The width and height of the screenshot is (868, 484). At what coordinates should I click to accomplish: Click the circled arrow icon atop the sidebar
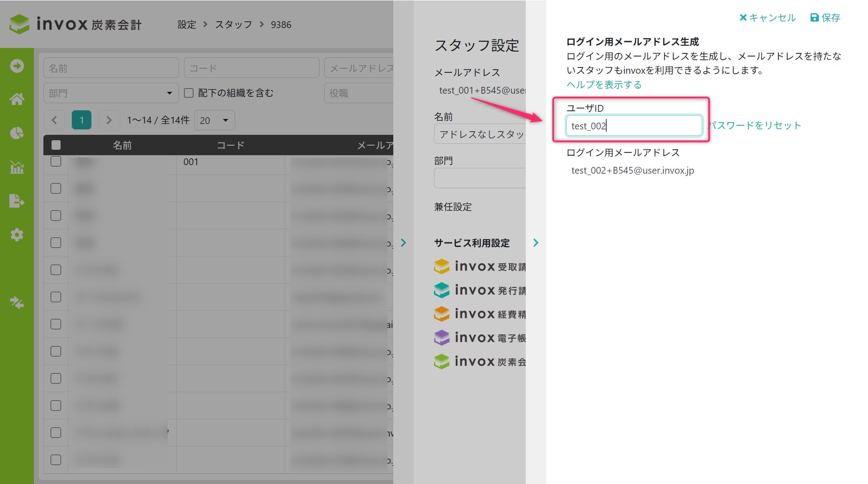17,66
